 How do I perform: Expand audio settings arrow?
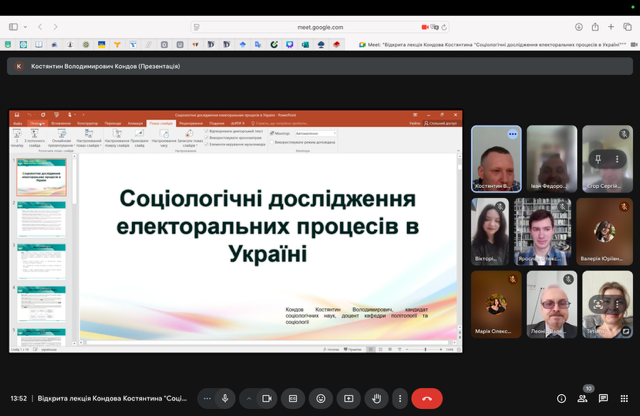pos(249,398)
